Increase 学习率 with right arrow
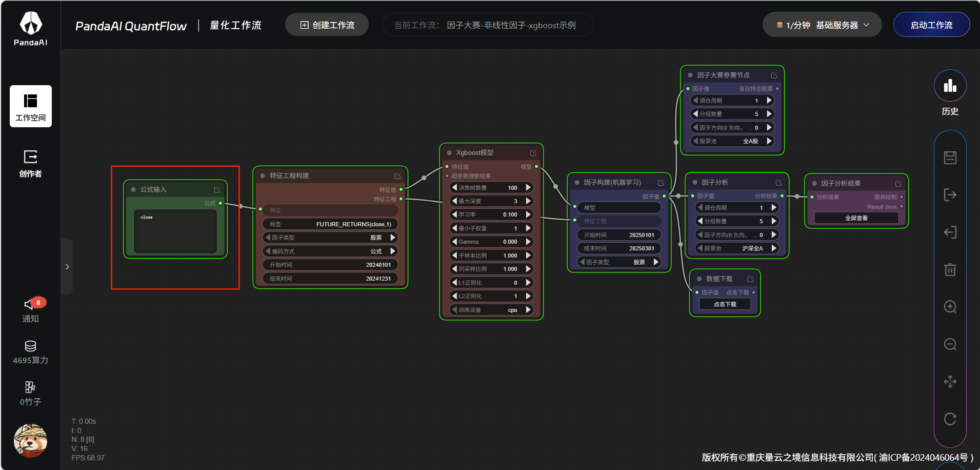This screenshot has width=980, height=470. click(528, 214)
